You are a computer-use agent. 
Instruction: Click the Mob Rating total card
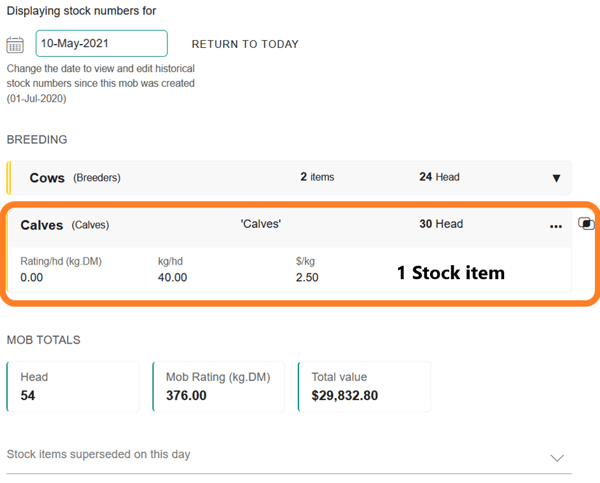point(218,386)
